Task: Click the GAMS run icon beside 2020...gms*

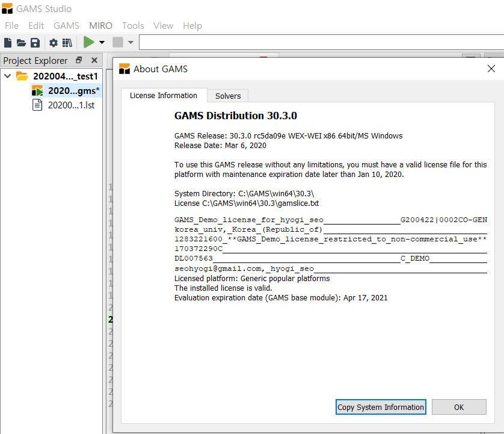Action: click(37, 91)
